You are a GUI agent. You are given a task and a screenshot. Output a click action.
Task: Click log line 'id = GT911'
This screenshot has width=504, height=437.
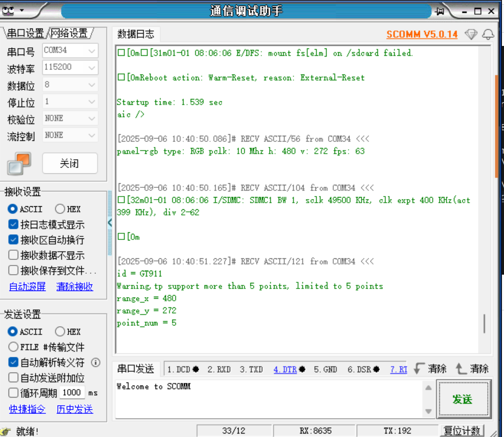pyautogui.click(x=139, y=274)
